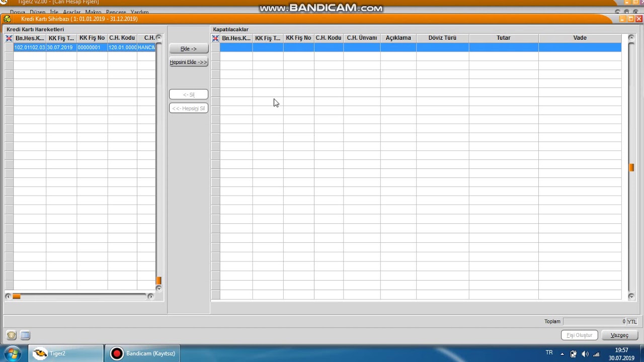Select the HANCIM cell in left grid
Image resolution: width=644 pixels, height=362 pixels.
click(146, 47)
